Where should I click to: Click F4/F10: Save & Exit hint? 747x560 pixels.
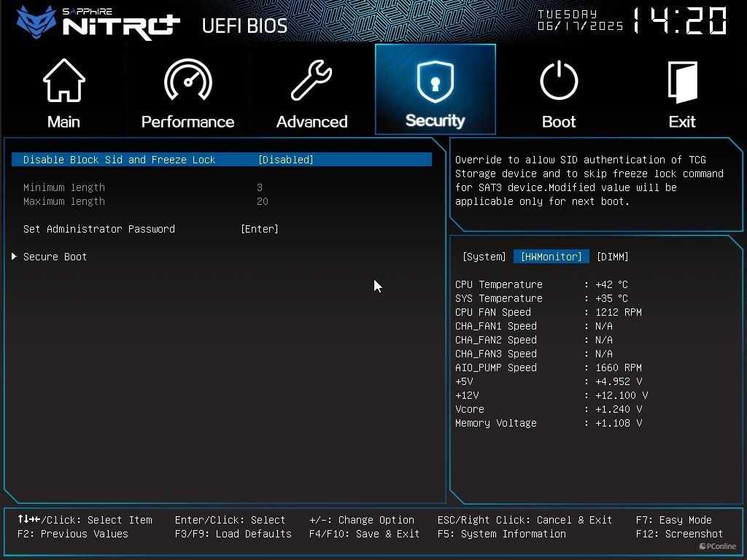365,534
